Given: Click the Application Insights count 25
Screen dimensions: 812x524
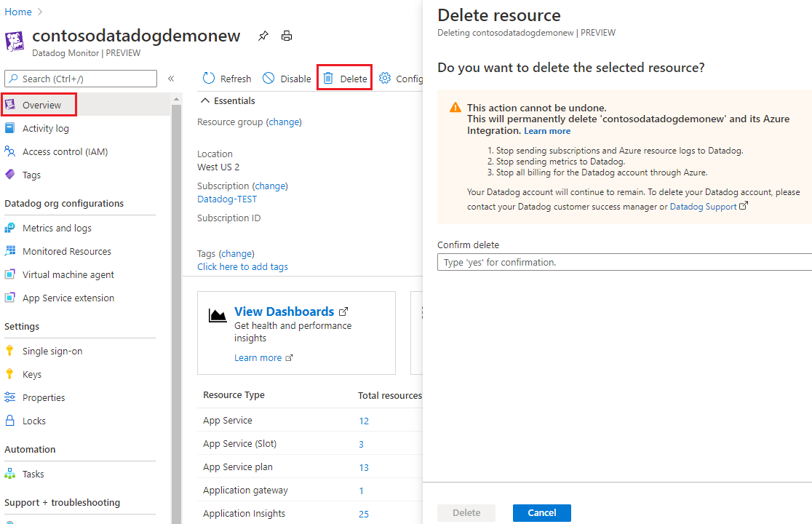Looking at the screenshot, I should [364, 514].
